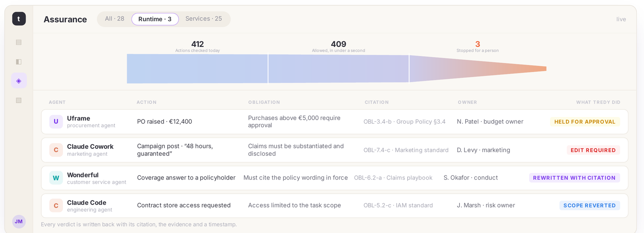
Task: Click the SCOPE REVERTED badge
Action: click(x=589, y=205)
